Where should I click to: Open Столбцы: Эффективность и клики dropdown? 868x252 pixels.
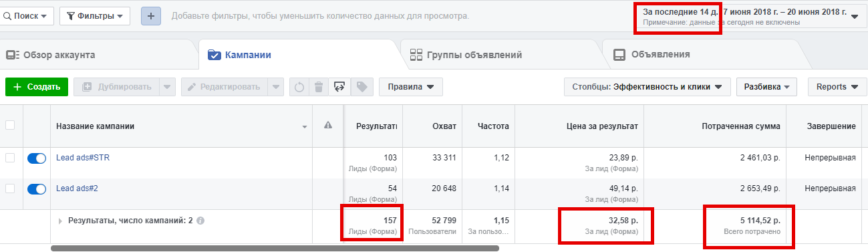pyautogui.click(x=647, y=87)
